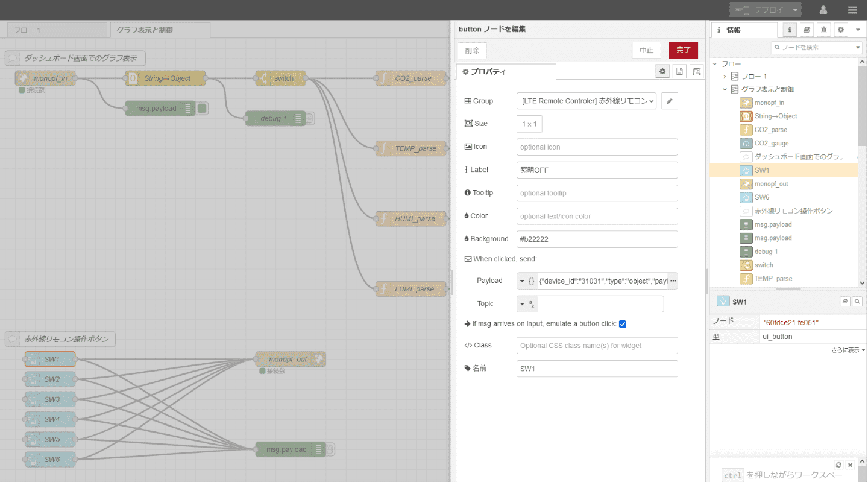The height and width of the screenshot is (482, 868).
Task: Open the node description tab (document icon)
Action: click(x=679, y=72)
